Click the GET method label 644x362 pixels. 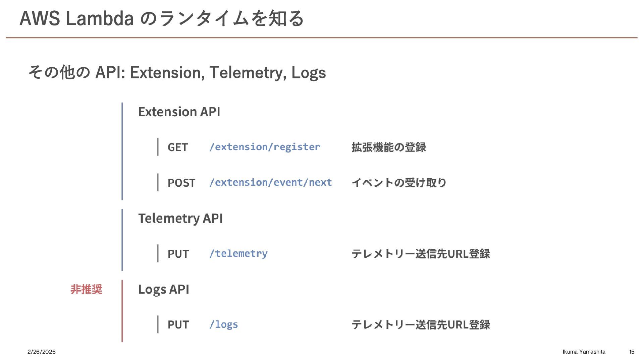coord(177,147)
